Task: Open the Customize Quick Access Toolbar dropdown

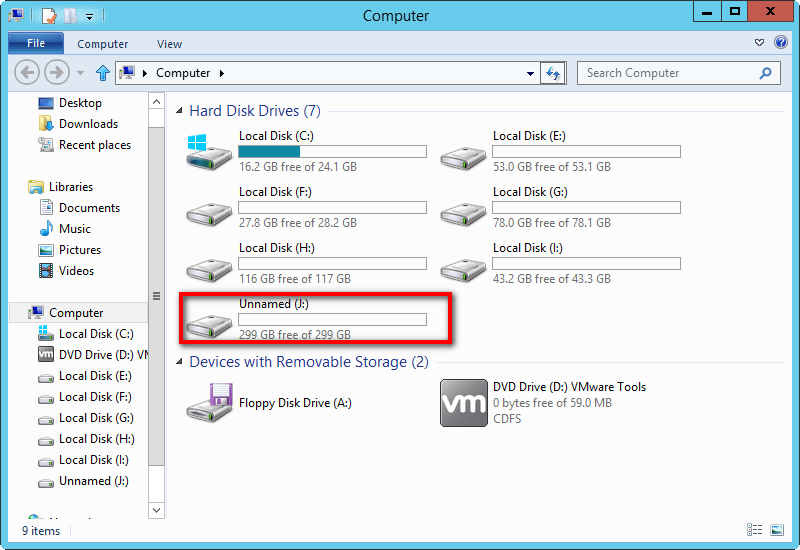Action: (89, 17)
